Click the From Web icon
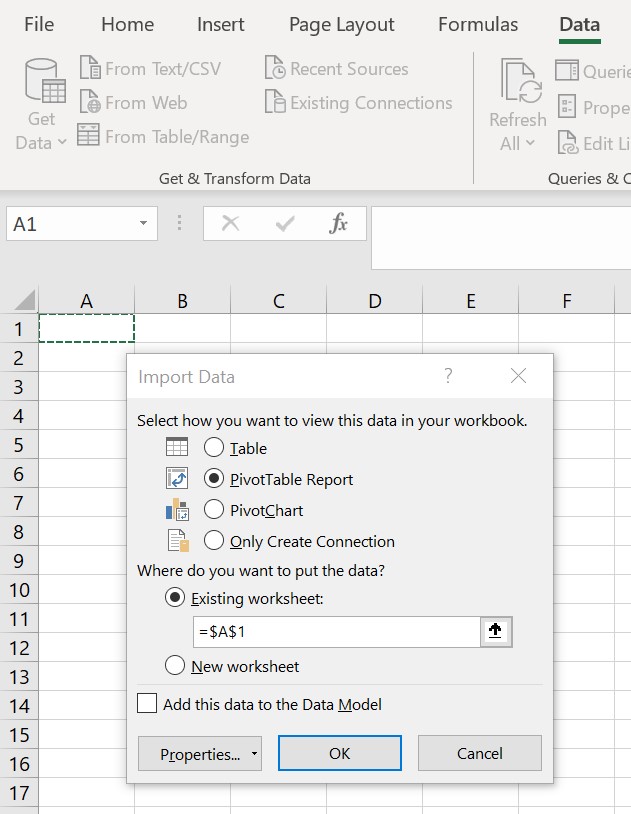 click(x=90, y=102)
